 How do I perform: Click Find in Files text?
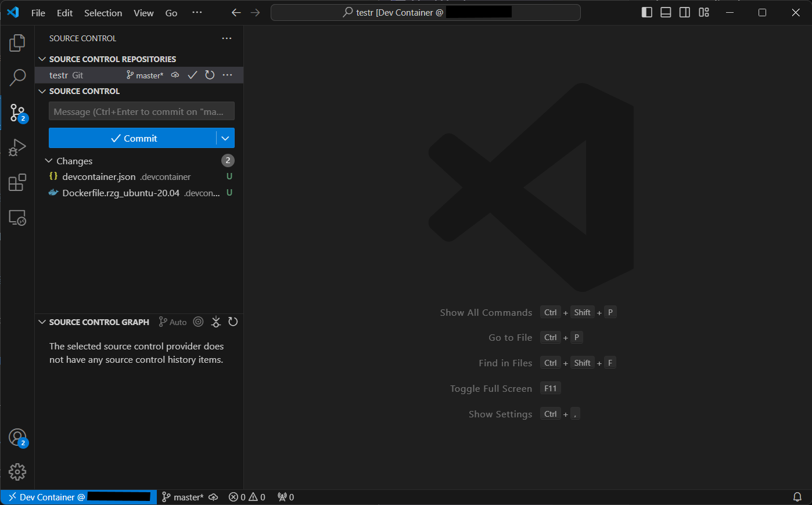click(x=505, y=363)
